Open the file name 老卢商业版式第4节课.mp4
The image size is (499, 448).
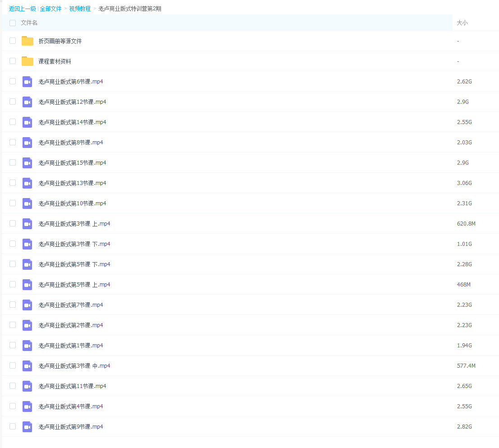tap(71, 406)
